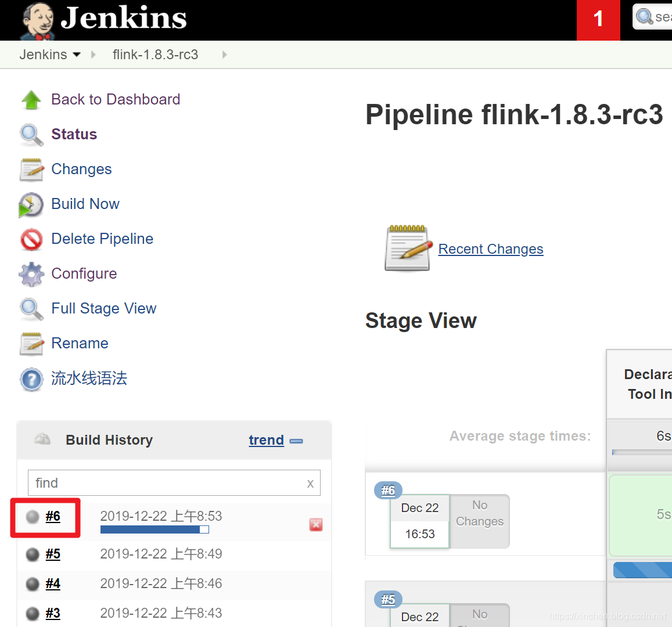Open the #6 badge in Stage View
The height and width of the screenshot is (627, 672).
389,490
